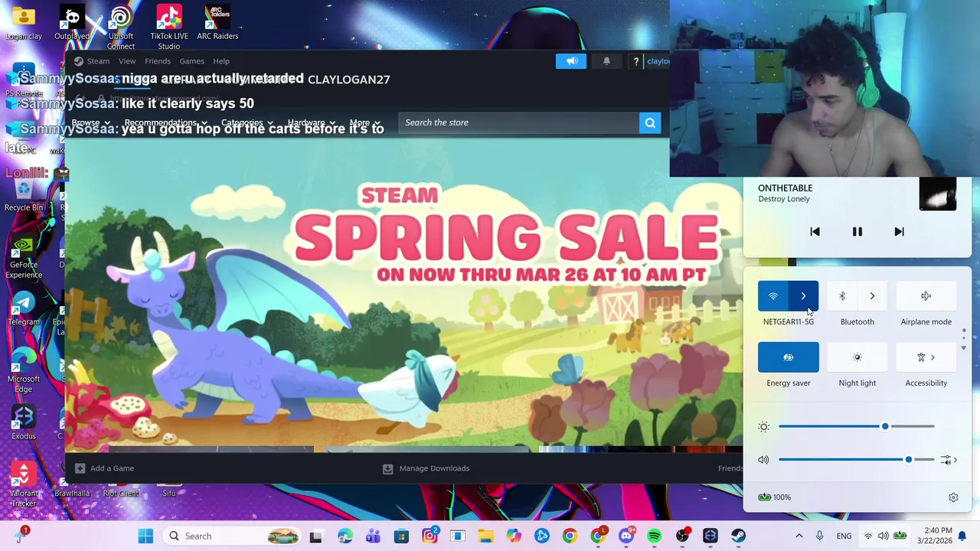Open the Games menu in Steam
The height and width of the screenshot is (551, 980).
[x=191, y=61]
